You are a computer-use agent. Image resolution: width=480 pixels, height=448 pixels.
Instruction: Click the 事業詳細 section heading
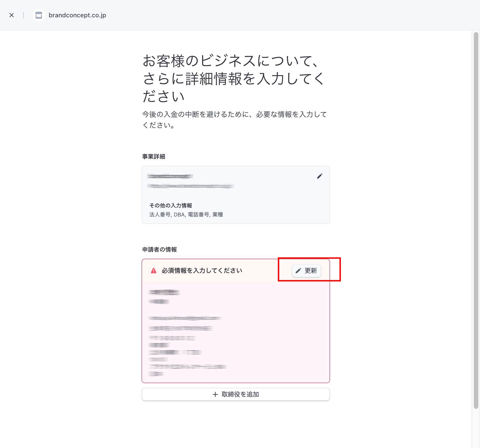153,157
